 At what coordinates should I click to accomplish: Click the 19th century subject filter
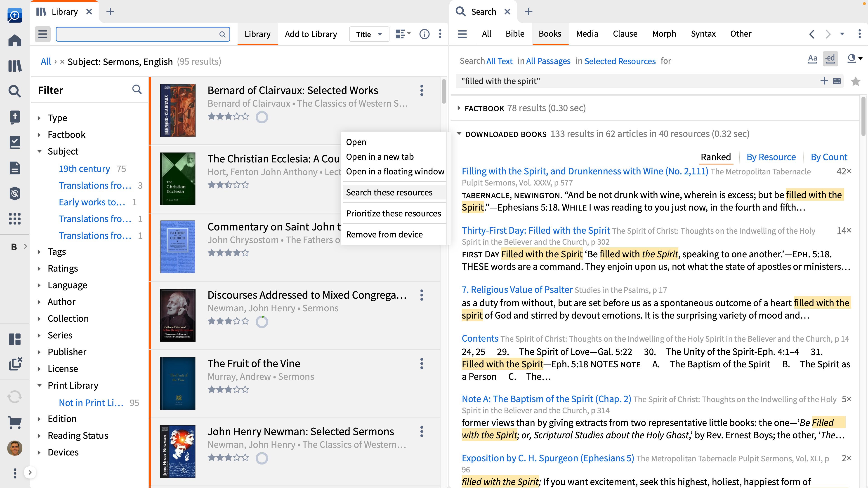(84, 169)
